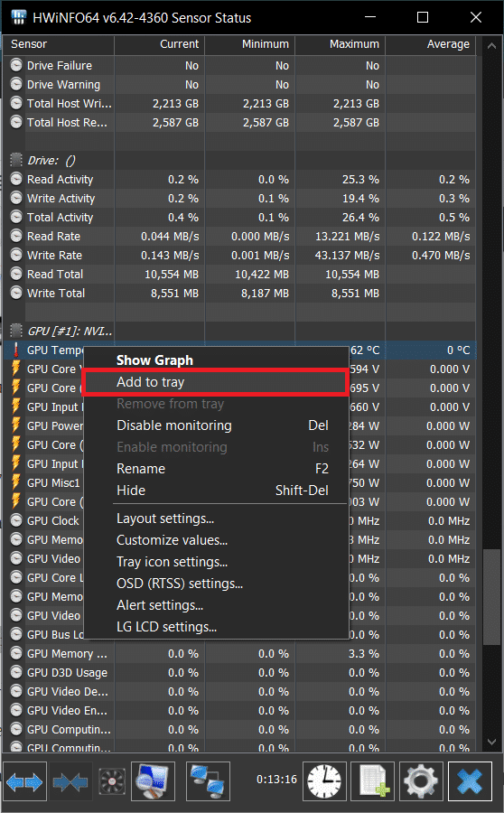Select the Write Activity sensor row
Viewport: 504px width, 813px height.
tap(240, 199)
